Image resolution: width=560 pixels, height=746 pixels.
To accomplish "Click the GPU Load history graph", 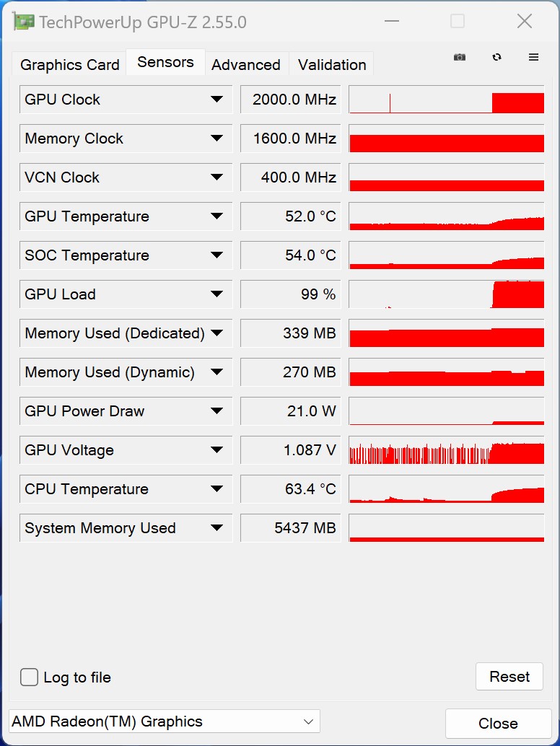I will (x=446, y=294).
